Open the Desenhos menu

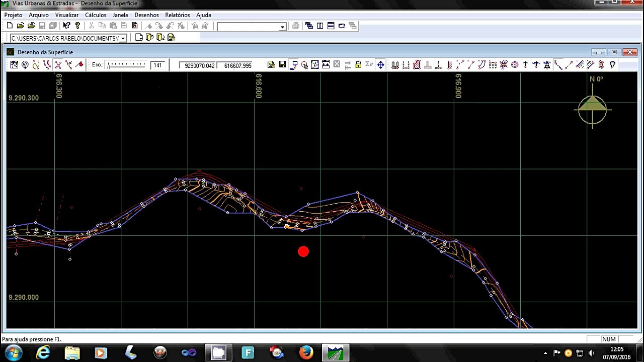point(146,15)
